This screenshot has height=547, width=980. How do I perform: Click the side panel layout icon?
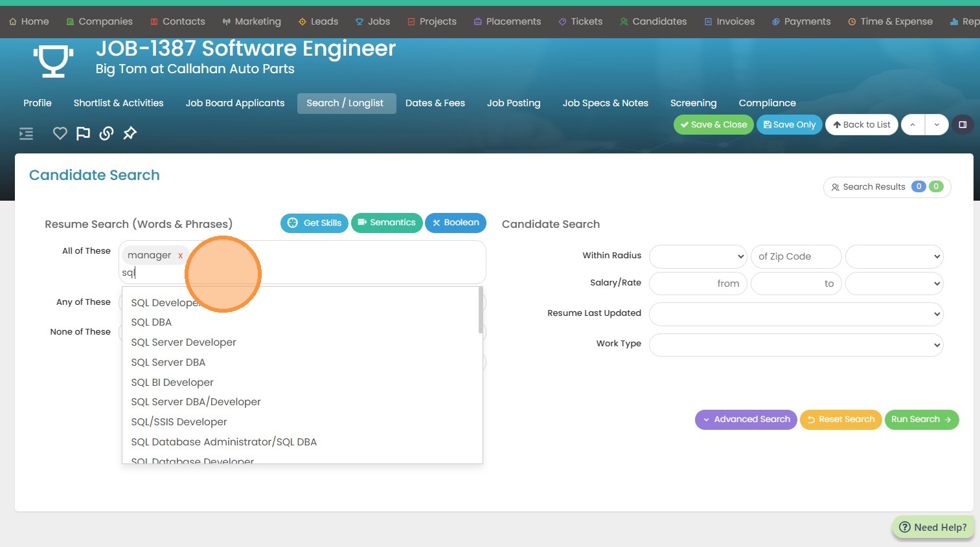pyautogui.click(x=963, y=124)
